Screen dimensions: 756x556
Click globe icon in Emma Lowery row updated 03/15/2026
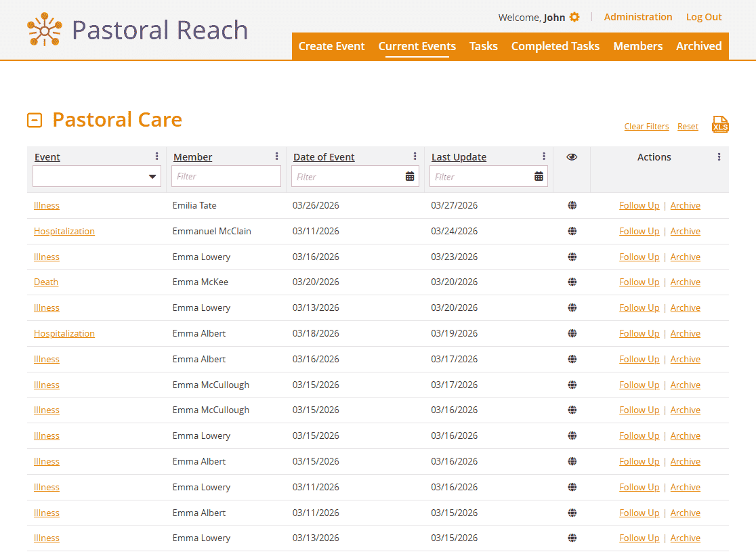[572, 538]
